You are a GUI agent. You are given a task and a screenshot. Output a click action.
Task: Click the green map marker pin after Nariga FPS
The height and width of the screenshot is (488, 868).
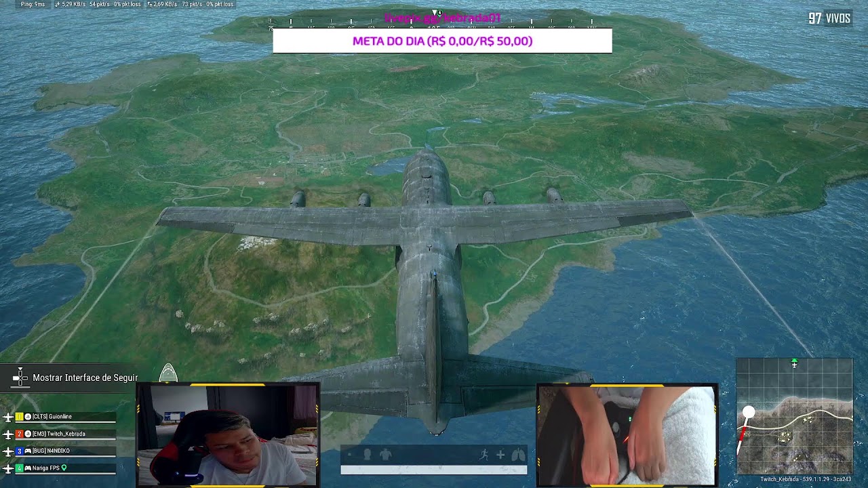coord(64,468)
